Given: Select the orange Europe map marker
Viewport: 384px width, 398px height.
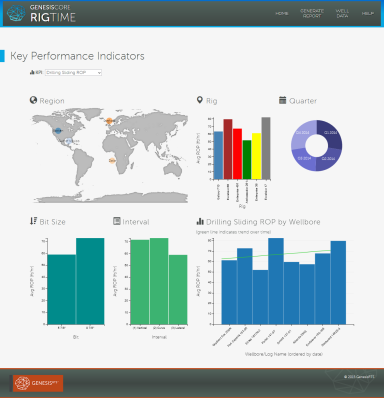Looking at the screenshot, I should coord(109,121).
